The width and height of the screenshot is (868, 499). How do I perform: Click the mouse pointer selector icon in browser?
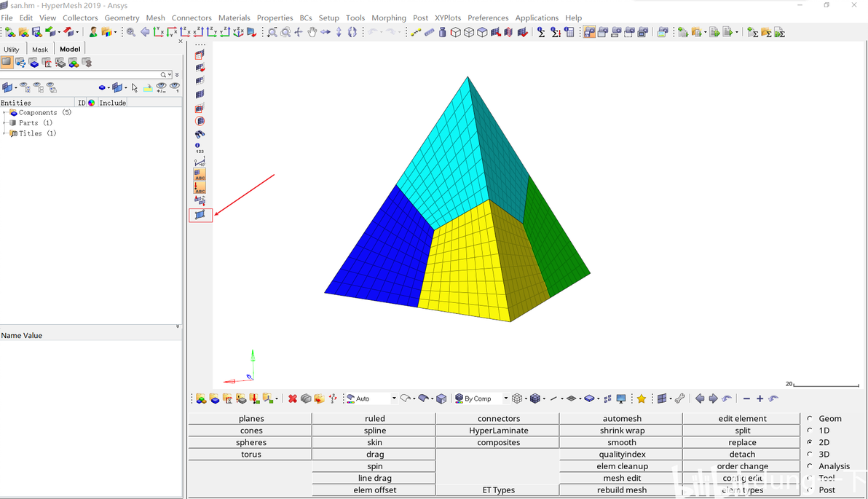click(x=135, y=87)
